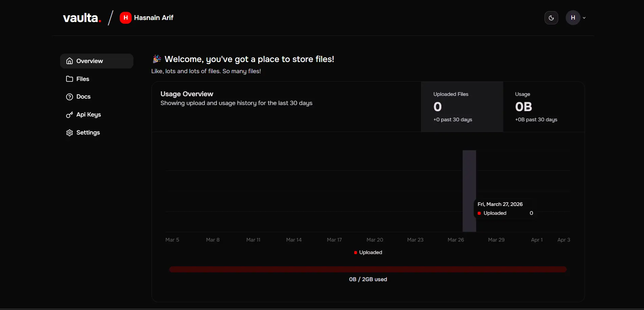The image size is (644, 310).
Task: Click the party popper emoji icon
Action: tap(156, 59)
